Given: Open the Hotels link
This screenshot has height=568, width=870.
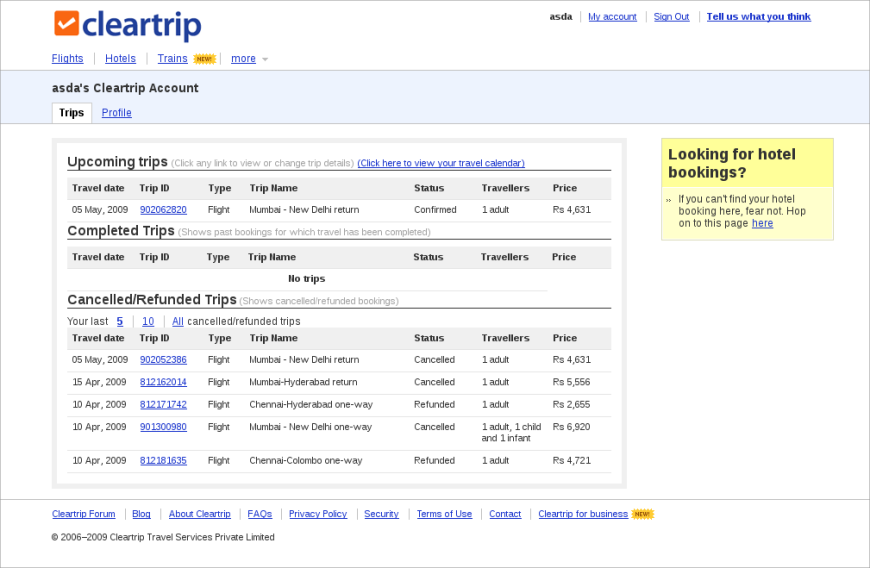Looking at the screenshot, I should coord(120,58).
